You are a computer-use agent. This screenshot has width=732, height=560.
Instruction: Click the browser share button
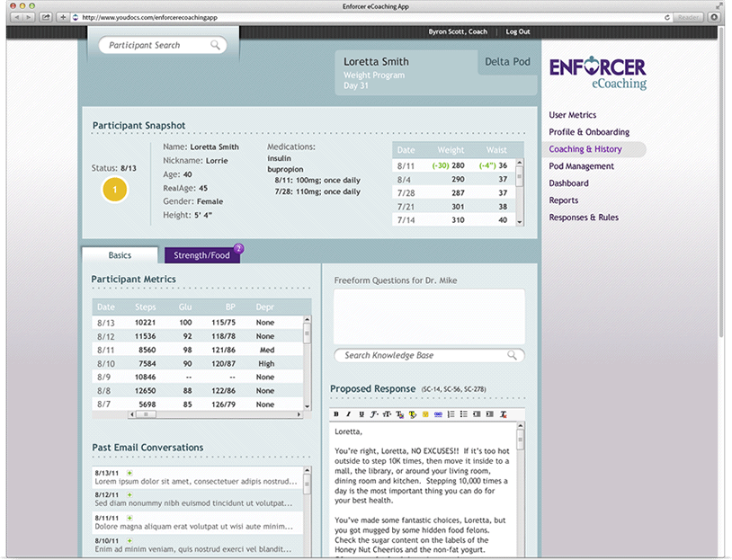coord(45,17)
